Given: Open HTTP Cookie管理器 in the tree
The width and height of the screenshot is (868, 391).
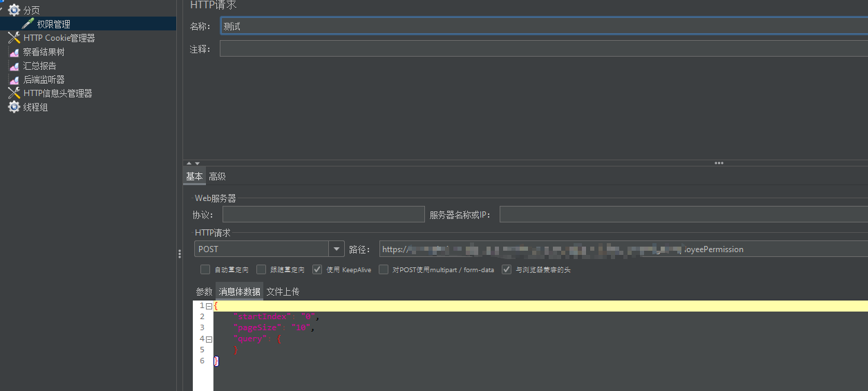Looking at the screenshot, I should click(x=59, y=38).
